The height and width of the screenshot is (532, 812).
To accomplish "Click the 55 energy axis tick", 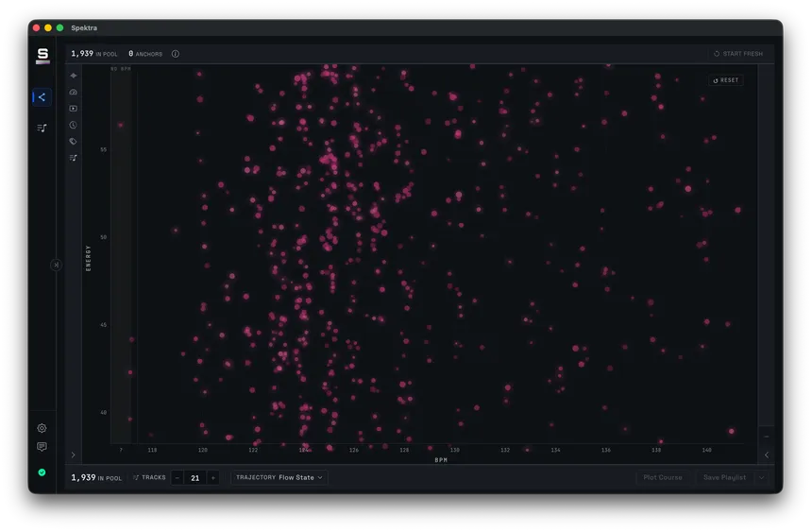I will pyautogui.click(x=104, y=150).
